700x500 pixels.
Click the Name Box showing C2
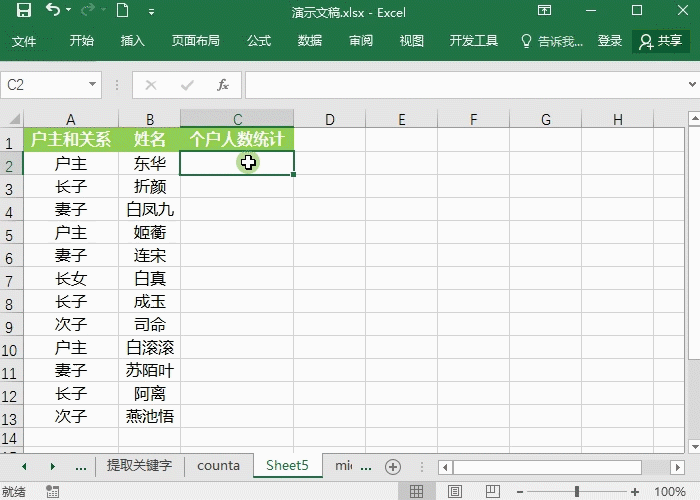pyautogui.click(x=45, y=84)
